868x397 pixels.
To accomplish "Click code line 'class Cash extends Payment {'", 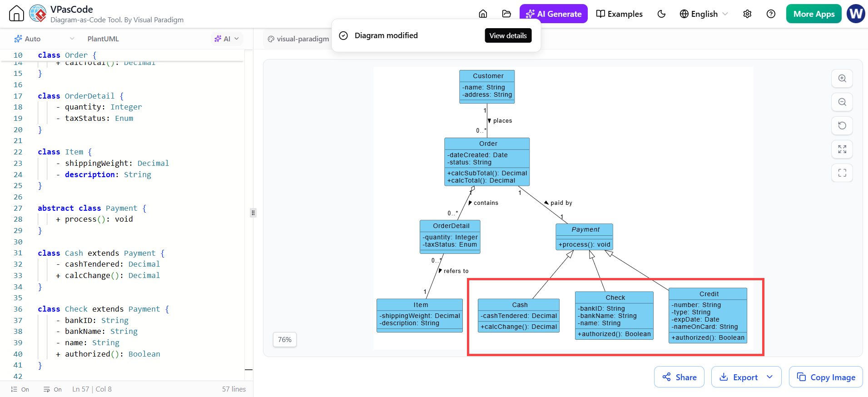I will (x=101, y=253).
